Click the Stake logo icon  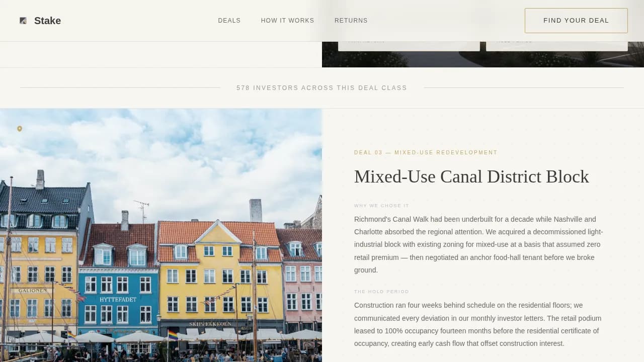23,21
